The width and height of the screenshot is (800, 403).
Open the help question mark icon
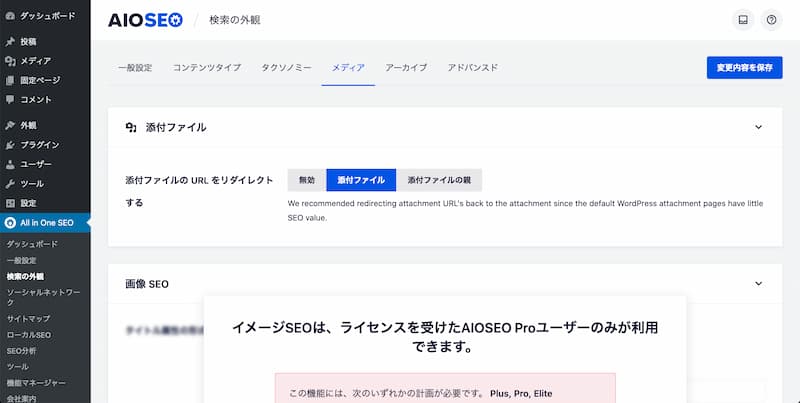pyautogui.click(x=771, y=20)
